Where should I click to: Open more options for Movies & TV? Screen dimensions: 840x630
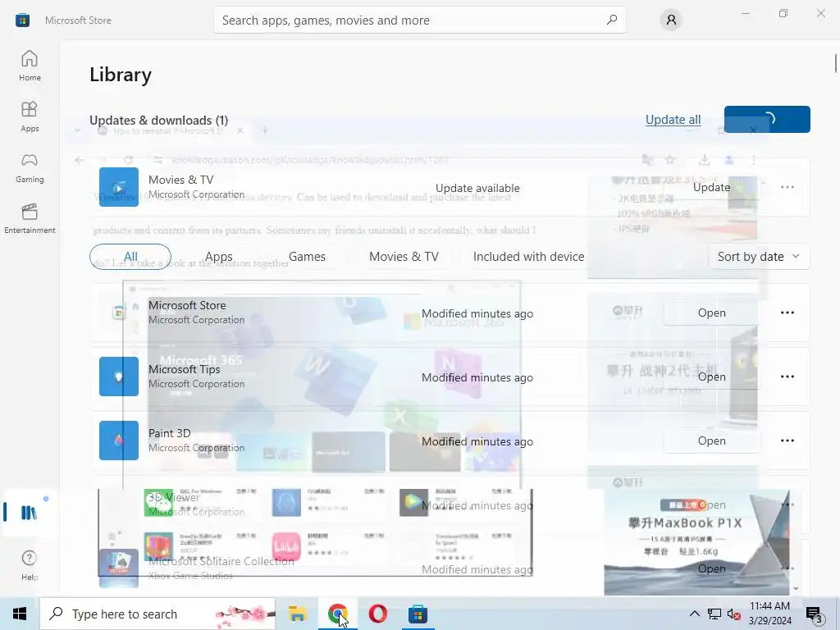[x=787, y=187]
